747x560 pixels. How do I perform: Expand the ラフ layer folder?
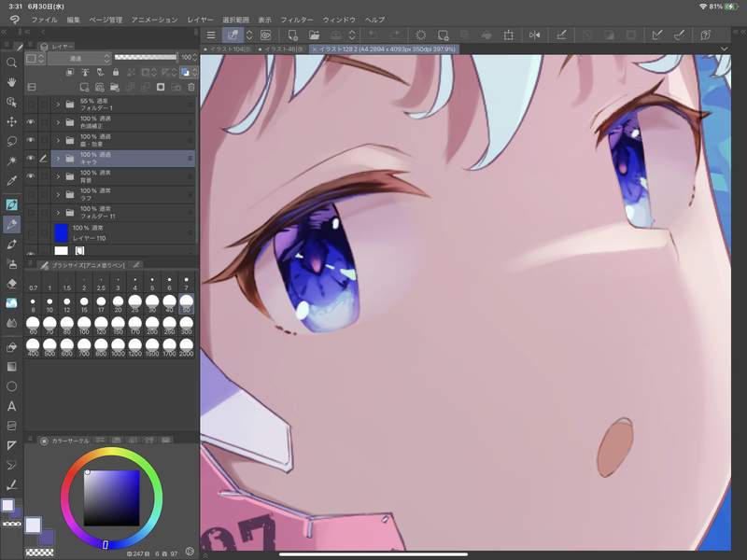(x=58, y=194)
